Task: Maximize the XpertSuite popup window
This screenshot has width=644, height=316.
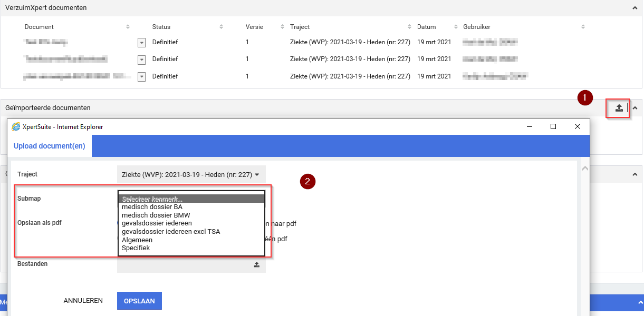Action: [x=553, y=126]
